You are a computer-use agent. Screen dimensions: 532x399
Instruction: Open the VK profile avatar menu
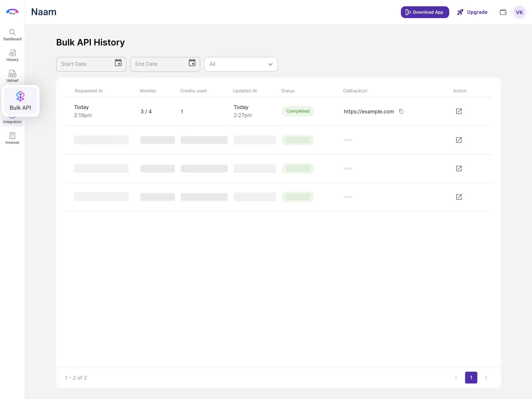(x=519, y=12)
